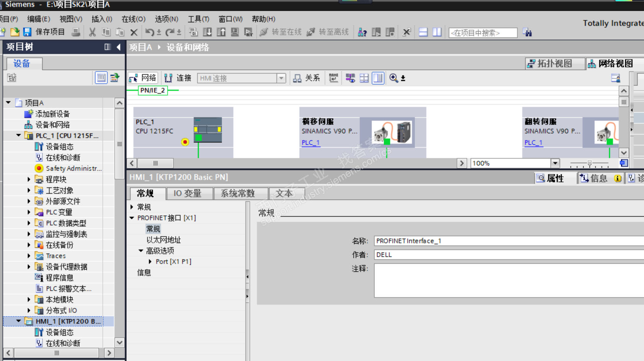Click the copy icon in the main toolbar
The height and width of the screenshot is (361, 644).
106,32
